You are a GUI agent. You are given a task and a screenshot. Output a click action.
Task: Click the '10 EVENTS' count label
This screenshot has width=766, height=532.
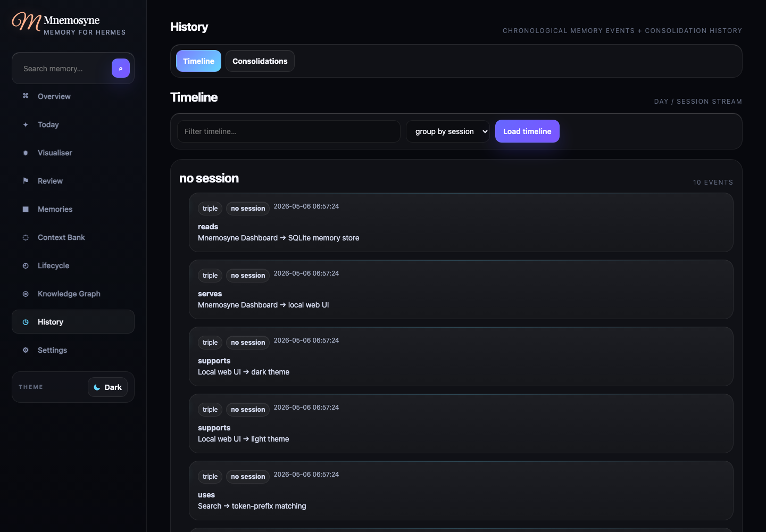[x=713, y=182]
